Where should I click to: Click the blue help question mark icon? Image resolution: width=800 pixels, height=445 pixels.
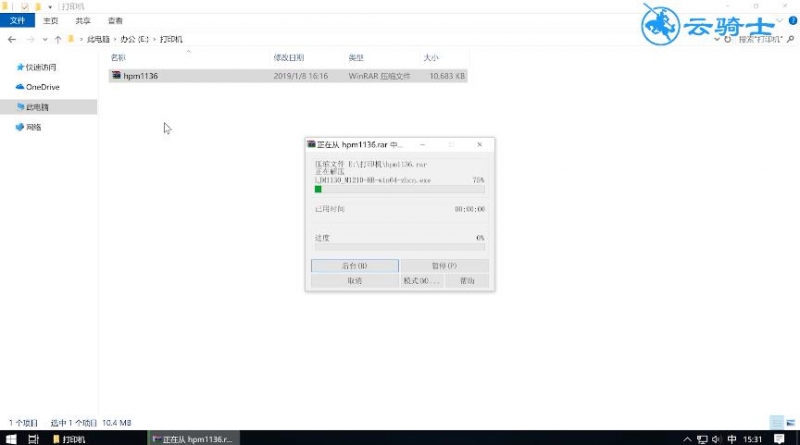tap(793, 20)
